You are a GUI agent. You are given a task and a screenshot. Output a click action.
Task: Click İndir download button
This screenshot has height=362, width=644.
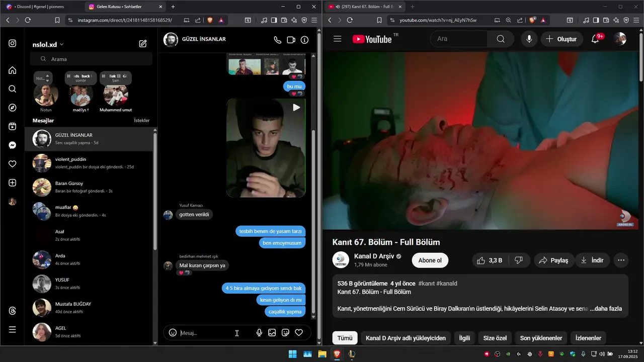(592, 260)
